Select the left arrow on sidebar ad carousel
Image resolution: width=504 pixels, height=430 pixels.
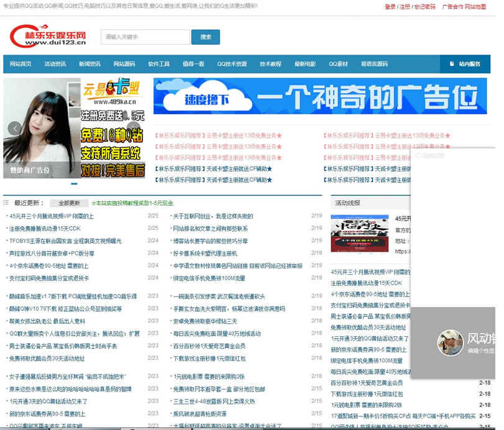(15, 128)
